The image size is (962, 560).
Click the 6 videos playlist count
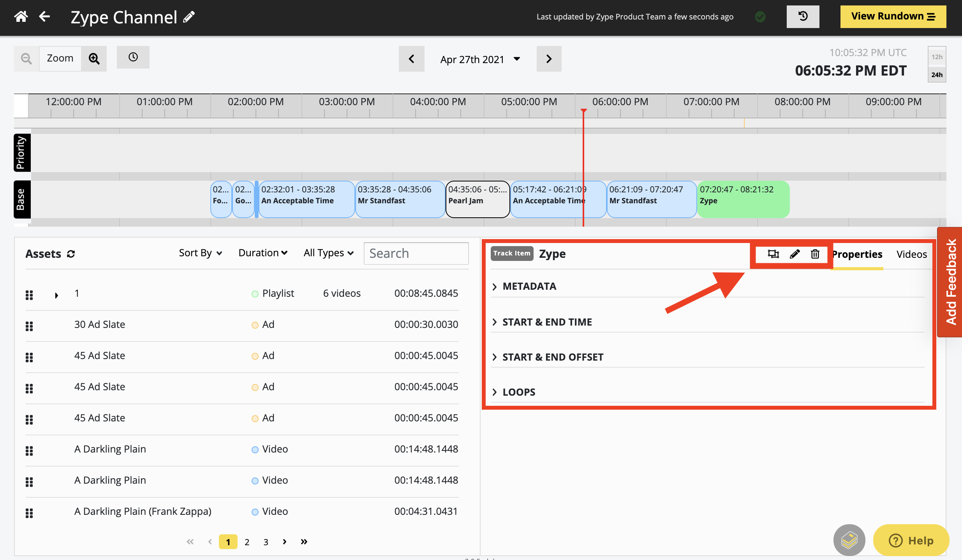(342, 293)
